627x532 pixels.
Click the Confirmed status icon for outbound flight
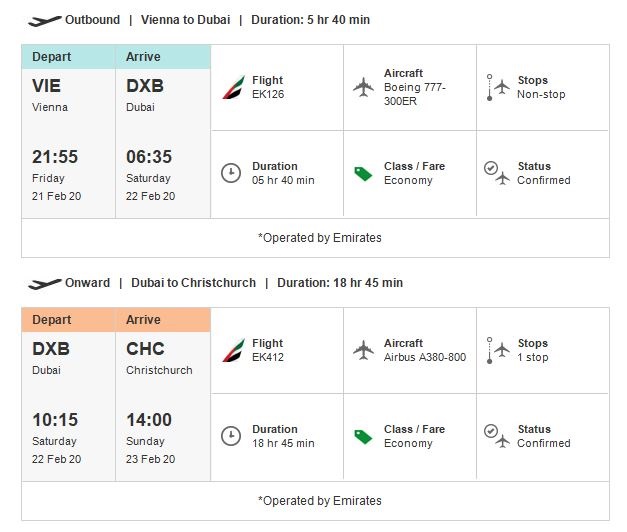[496, 173]
